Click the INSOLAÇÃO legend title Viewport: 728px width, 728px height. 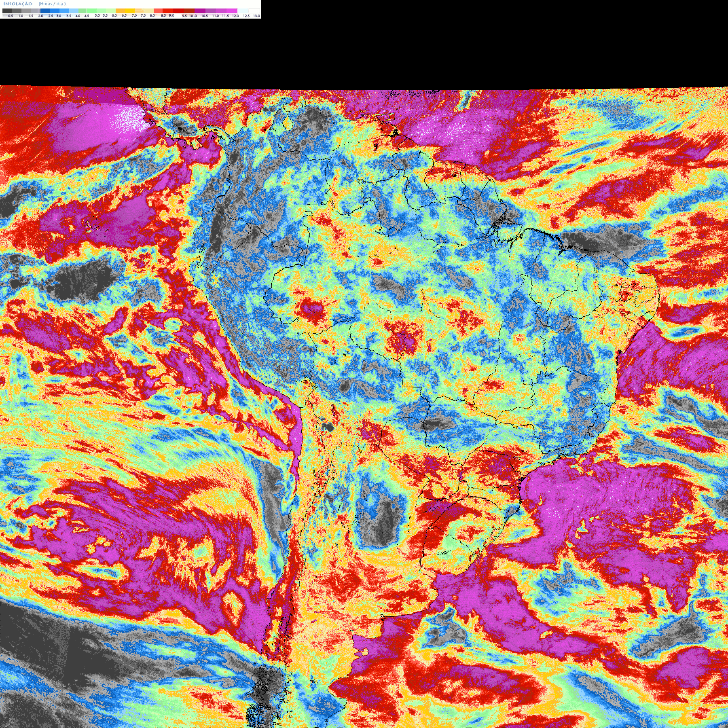coord(18,4)
